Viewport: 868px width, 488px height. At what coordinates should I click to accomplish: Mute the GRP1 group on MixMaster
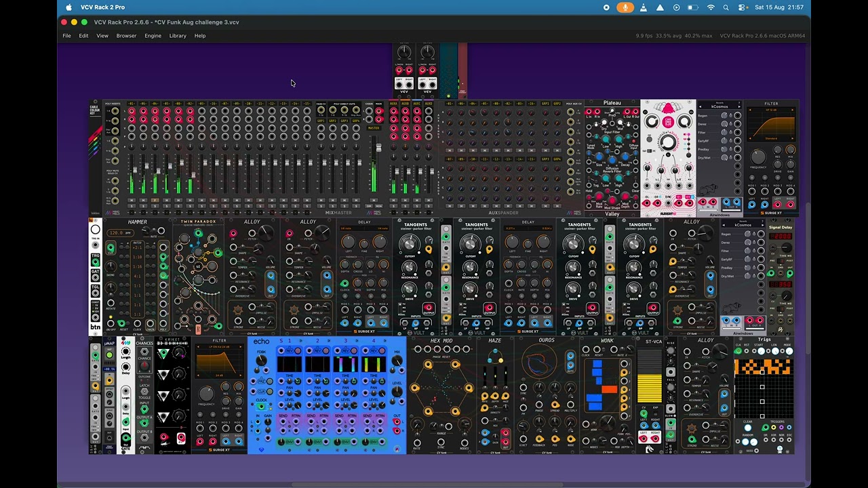[x=321, y=200]
